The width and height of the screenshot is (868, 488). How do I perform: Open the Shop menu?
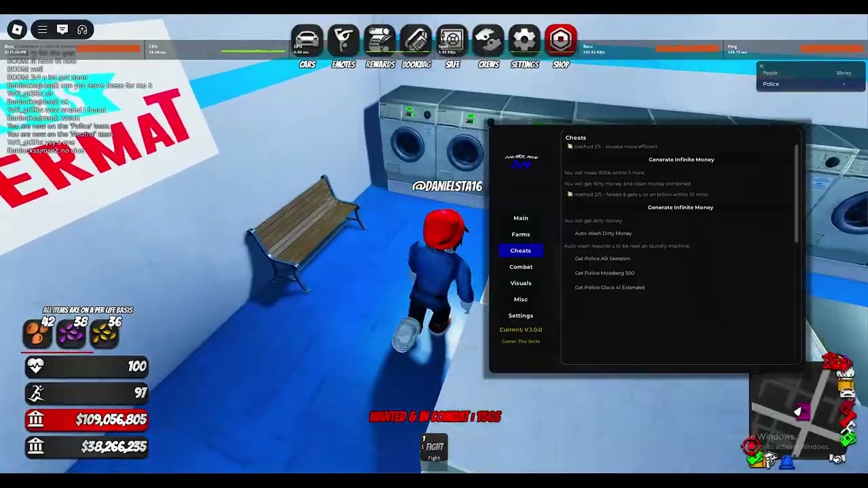[561, 41]
